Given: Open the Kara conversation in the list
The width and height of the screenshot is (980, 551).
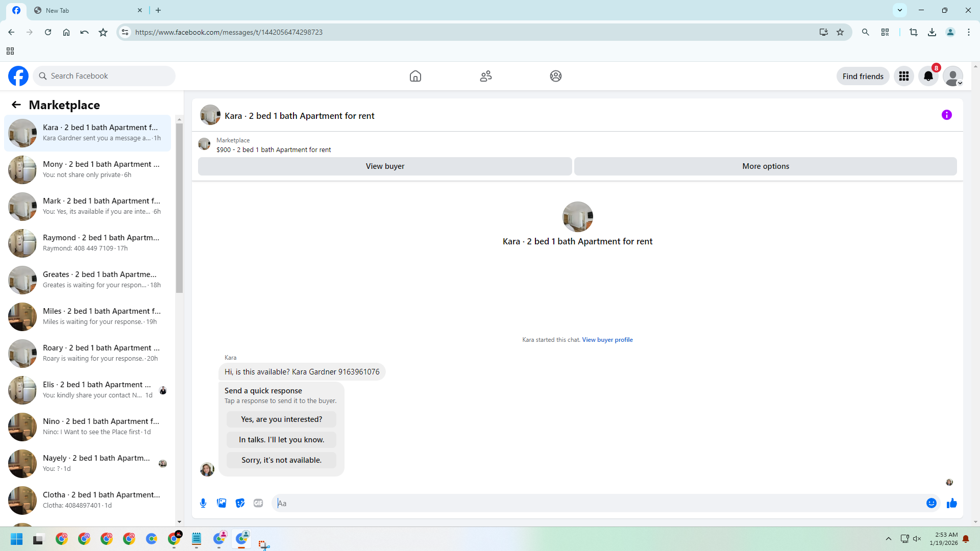Looking at the screenshot, I should tap(87, 133).
